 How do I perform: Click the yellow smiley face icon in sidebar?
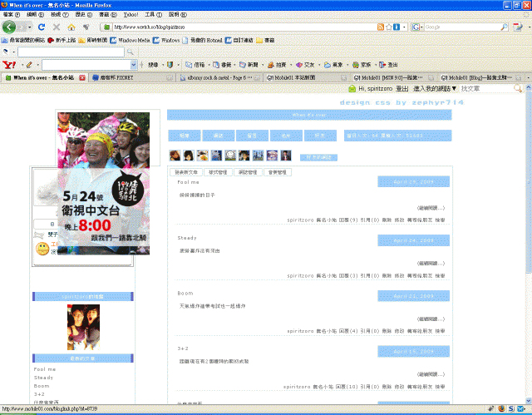42,249
